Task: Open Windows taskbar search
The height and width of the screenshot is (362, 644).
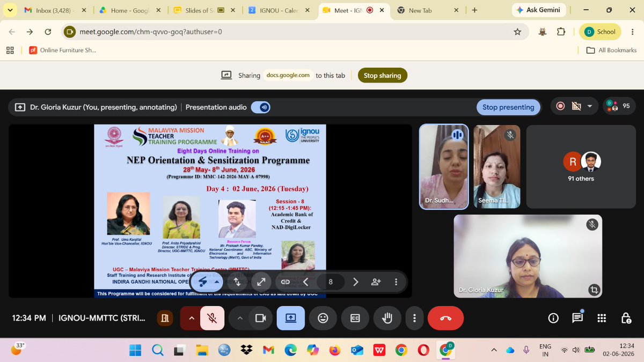Action: (x=157, y=350)
